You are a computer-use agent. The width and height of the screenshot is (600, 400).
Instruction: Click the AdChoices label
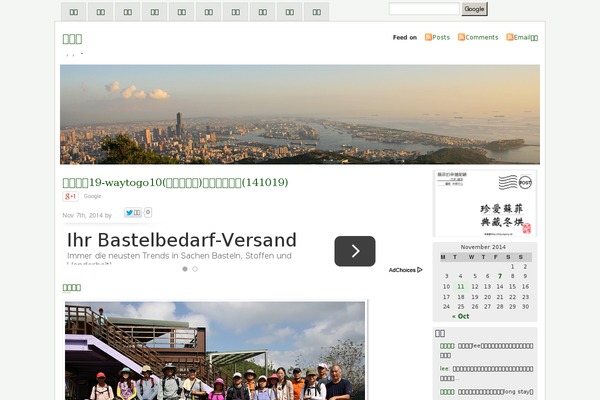tap(402, 270)
